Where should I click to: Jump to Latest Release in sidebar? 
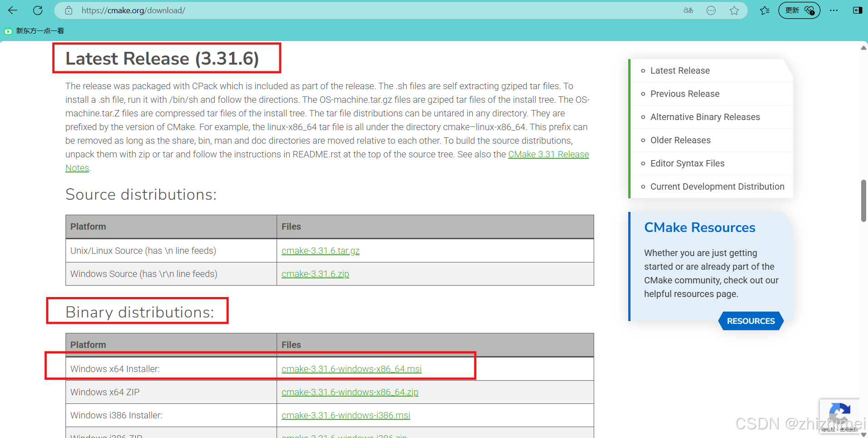(x=680, y=70)
